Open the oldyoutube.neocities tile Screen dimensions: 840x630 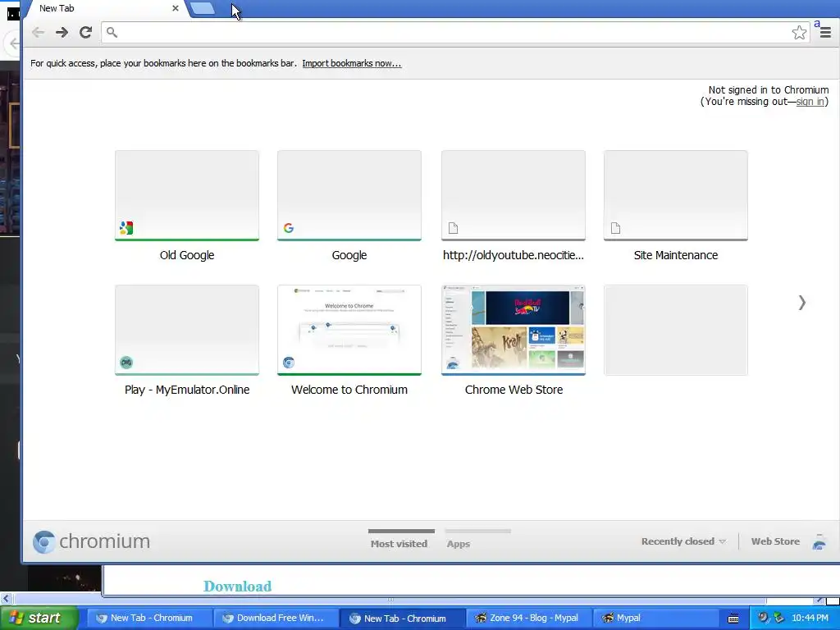pos(514,195)
